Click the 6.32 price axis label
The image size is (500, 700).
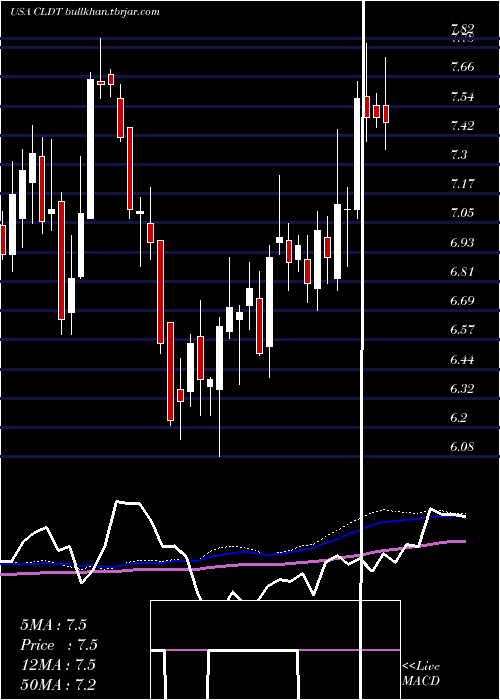[x=462, y=388]
